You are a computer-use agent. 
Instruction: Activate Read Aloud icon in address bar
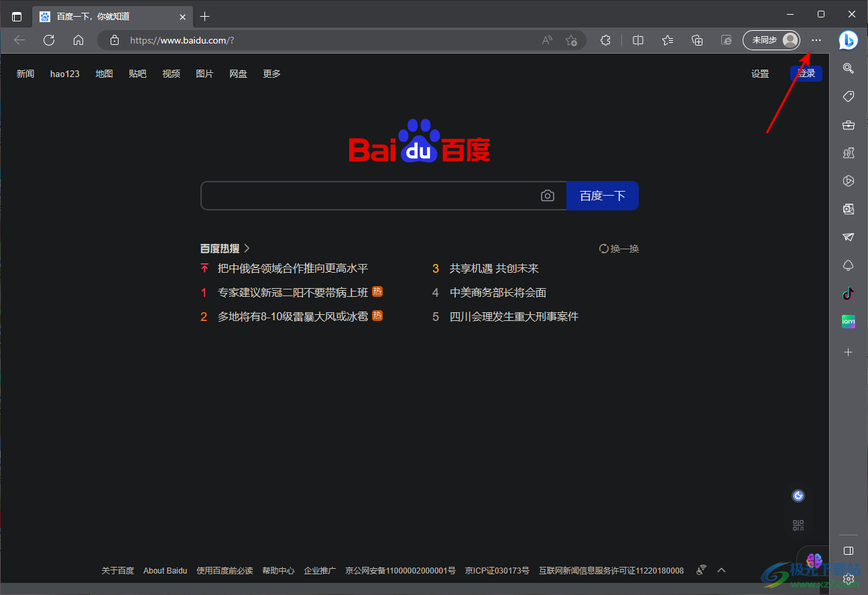click(x=548, y=40)
